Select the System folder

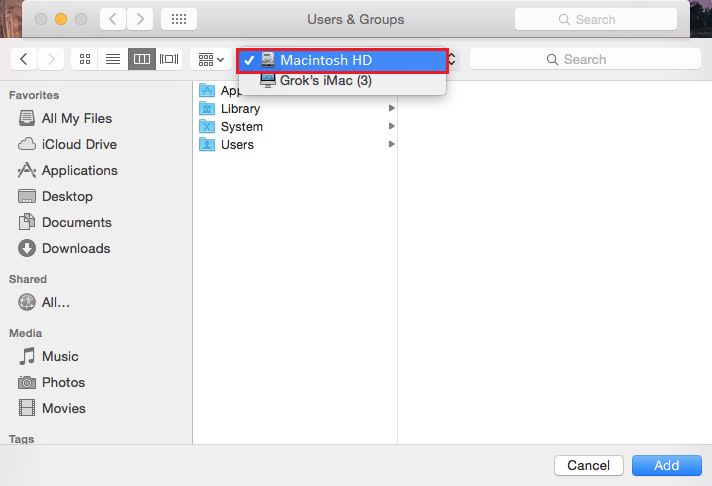pyautogui.click(x=295, y=127)
